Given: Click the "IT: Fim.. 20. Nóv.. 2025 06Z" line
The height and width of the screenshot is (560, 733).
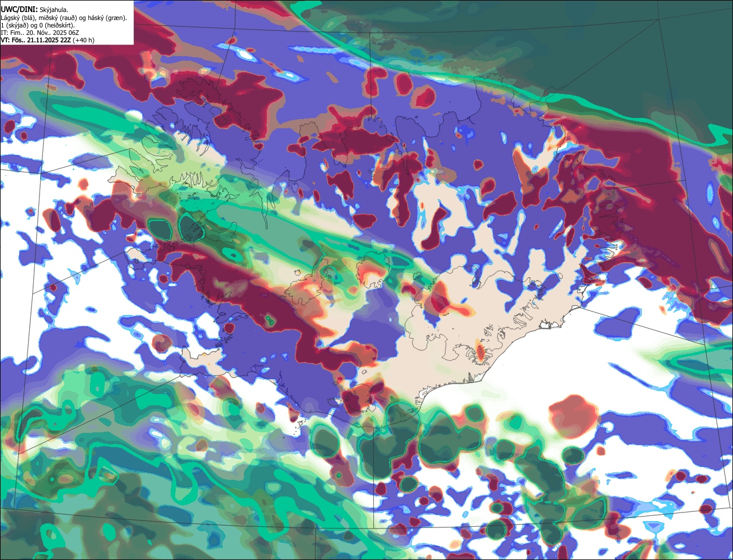Looking at the screenshot, I should (40, 33).
